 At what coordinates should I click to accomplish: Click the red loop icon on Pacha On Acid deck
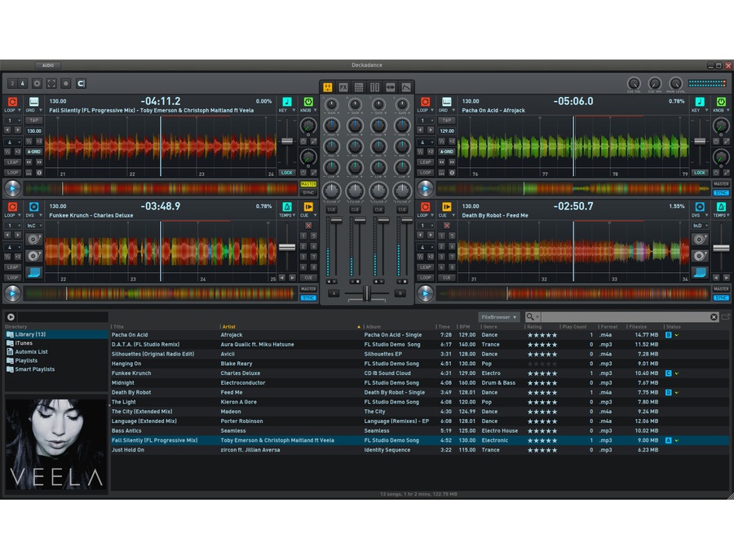tap(425, 102)
